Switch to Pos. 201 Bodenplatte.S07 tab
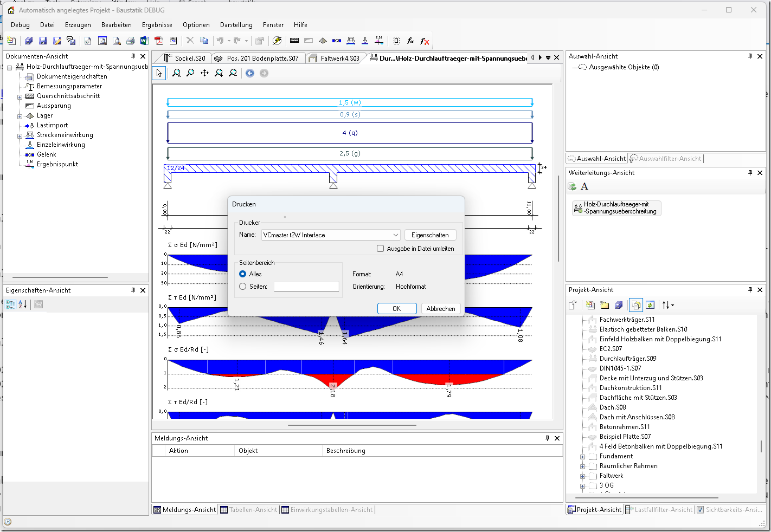 click(x=258, y=58)
